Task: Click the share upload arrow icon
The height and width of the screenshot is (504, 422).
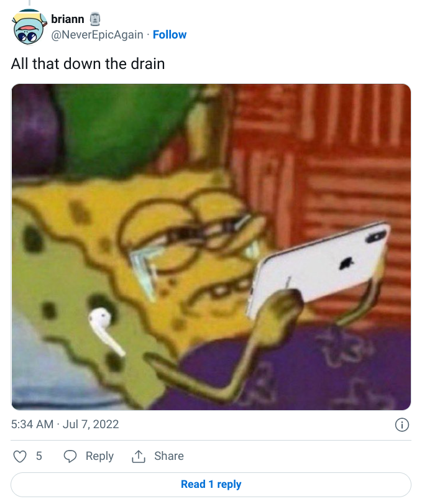Action: pos(139,456)
